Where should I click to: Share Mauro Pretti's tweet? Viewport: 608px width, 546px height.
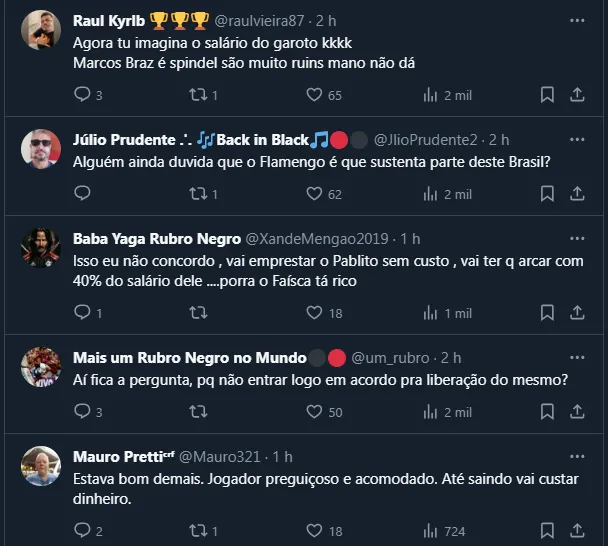click(577, 531)
